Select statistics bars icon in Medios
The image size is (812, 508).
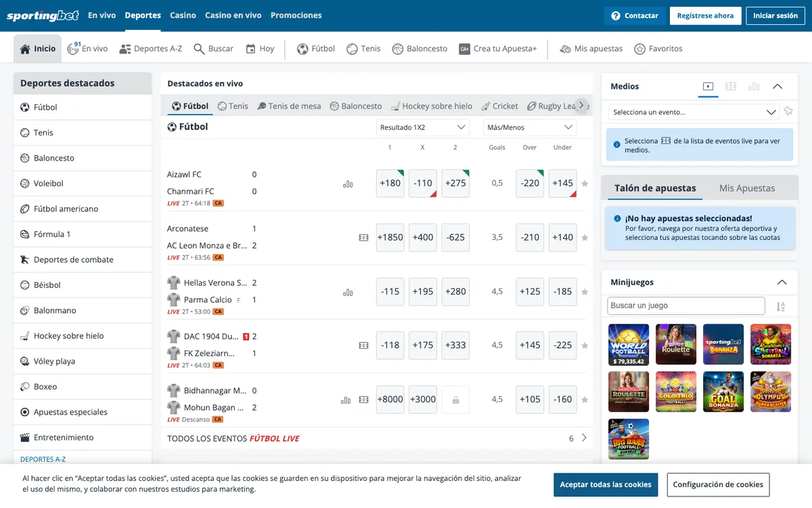tap(754, 87)
